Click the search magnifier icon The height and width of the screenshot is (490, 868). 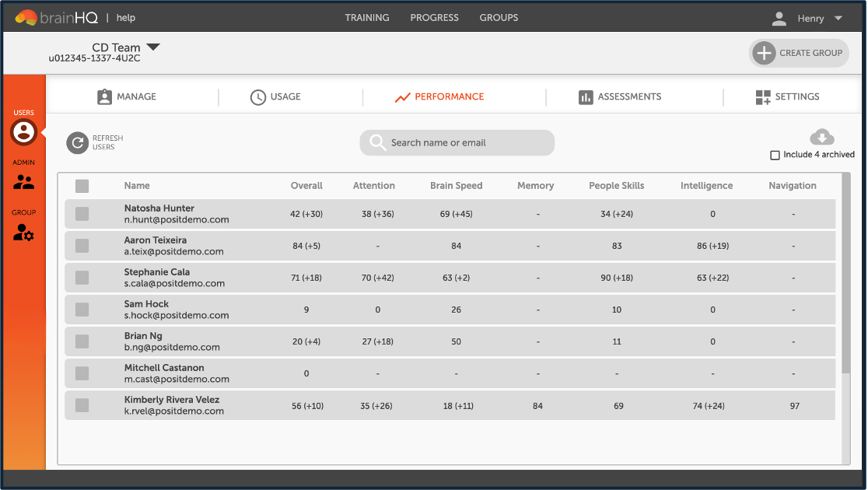(377, 143)
